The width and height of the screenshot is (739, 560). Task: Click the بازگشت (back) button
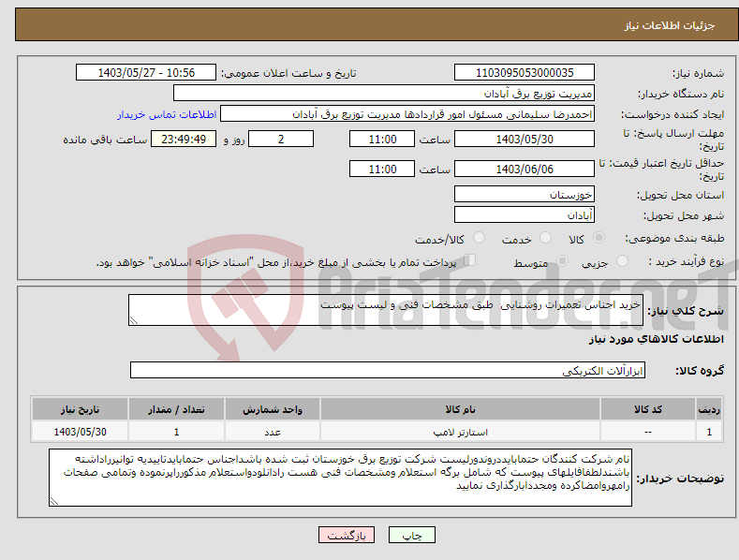coord(347,535)
